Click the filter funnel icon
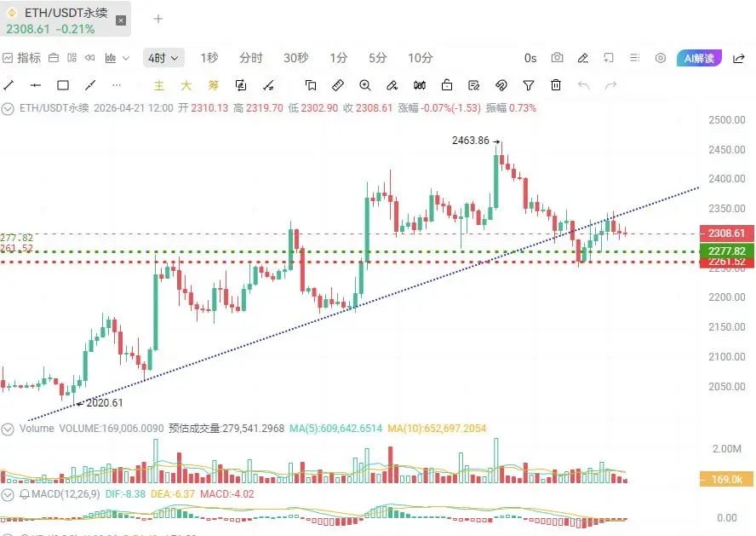The width and height of the screenshot is (756, 536). pos(529,85)
